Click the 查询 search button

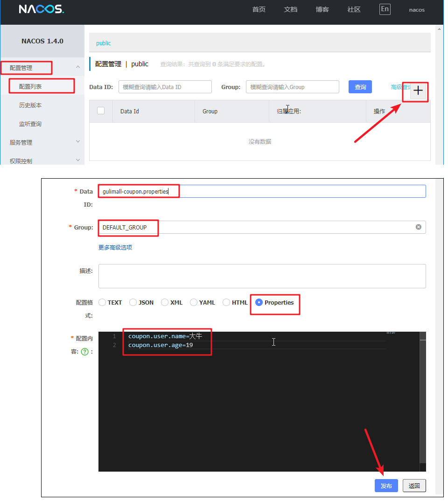(360, 87)
